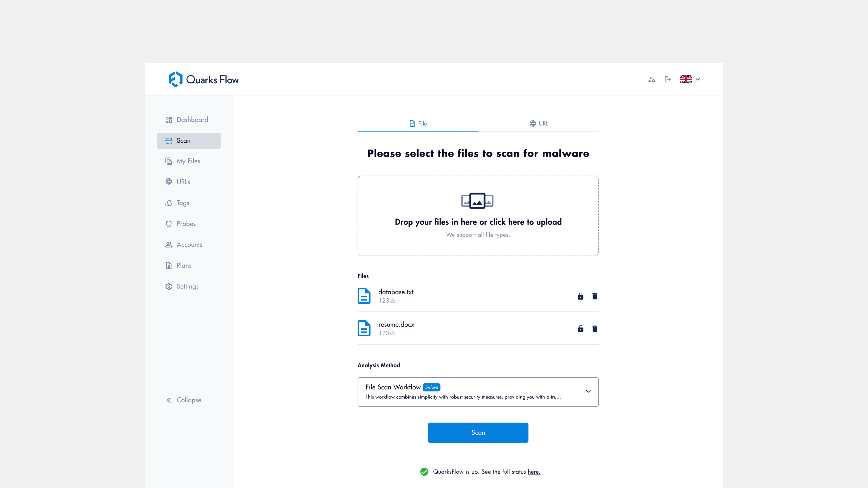The height and width of the screenshot is (488, 868).
Task: Click the logout icon in the top bar
Action: click(668, 80)
